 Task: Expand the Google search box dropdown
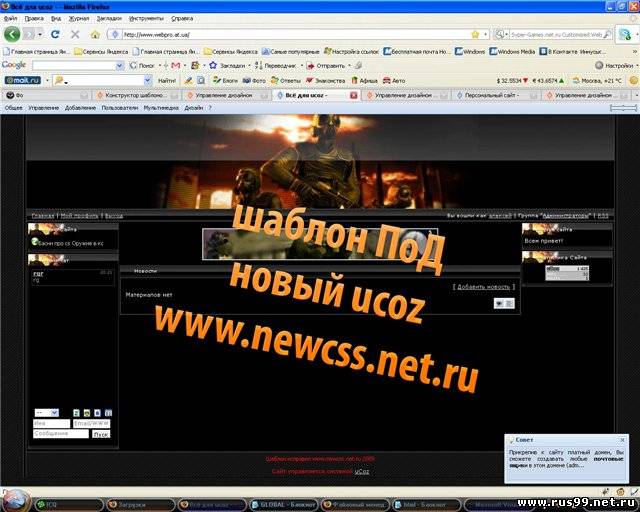click(x=120, y=65)
